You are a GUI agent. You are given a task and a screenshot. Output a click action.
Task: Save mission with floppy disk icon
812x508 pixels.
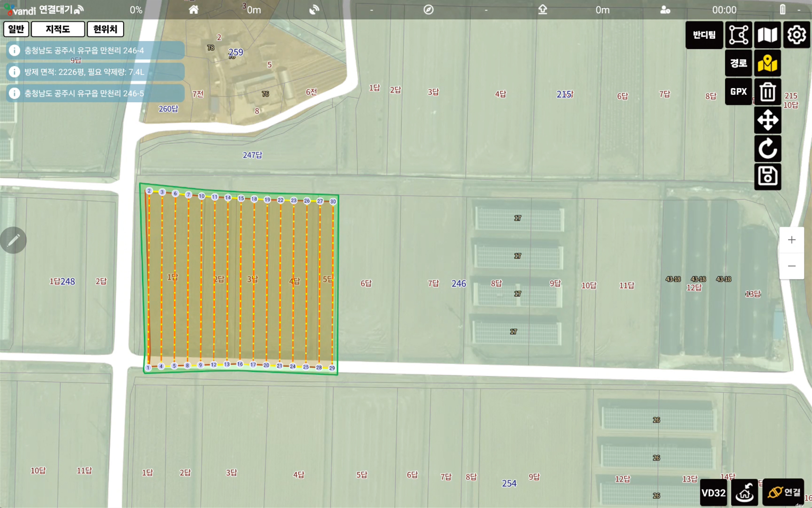[767, 176]
